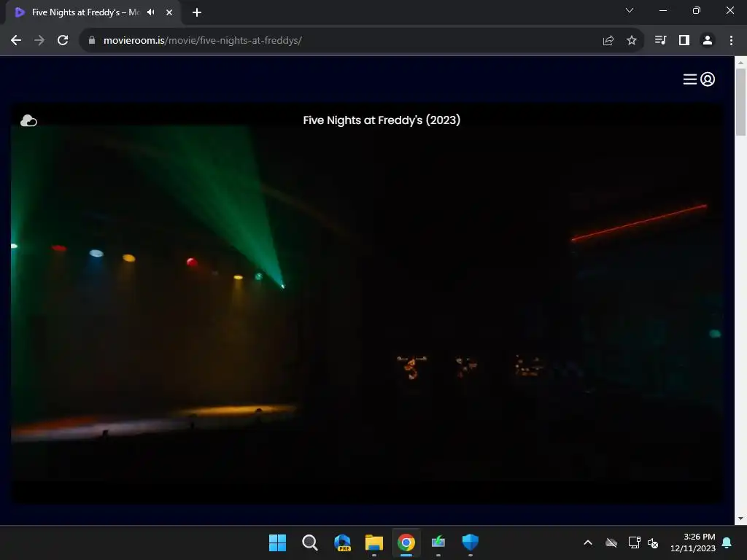Open File Explorer from taskbar
Screen dimensions: 747x560
click(374, 542)
